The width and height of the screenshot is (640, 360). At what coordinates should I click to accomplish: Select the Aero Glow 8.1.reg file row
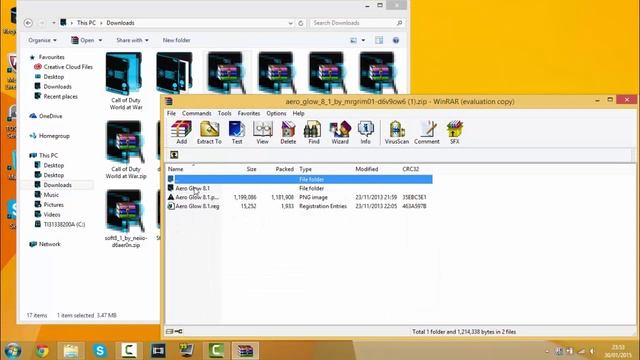pyautogui.click(x=300, y=206)
